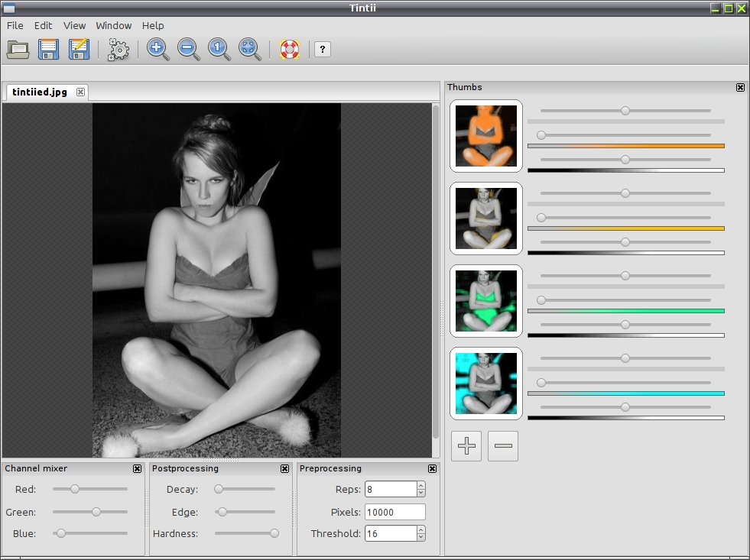Close the Postprocessing panel

pos(284,469)
